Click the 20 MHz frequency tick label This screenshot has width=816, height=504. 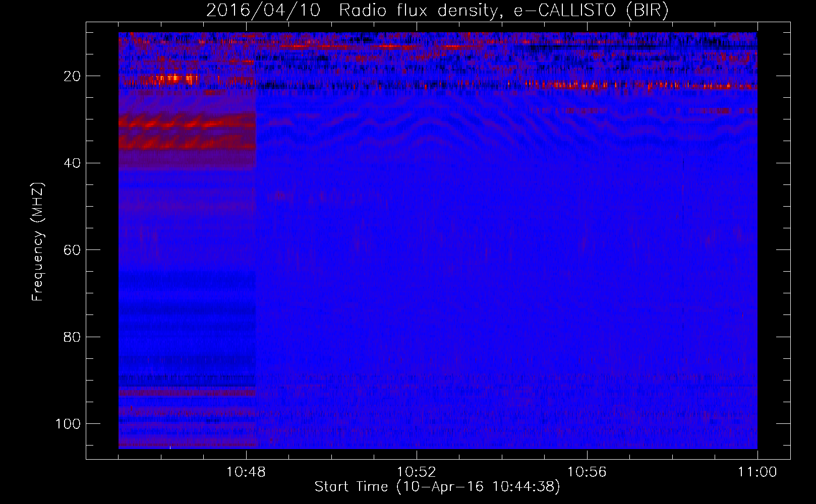[x=72, y=76]
